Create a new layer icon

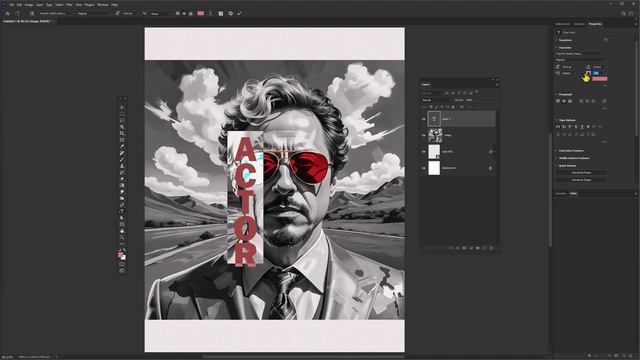click(x=484, y=248)
